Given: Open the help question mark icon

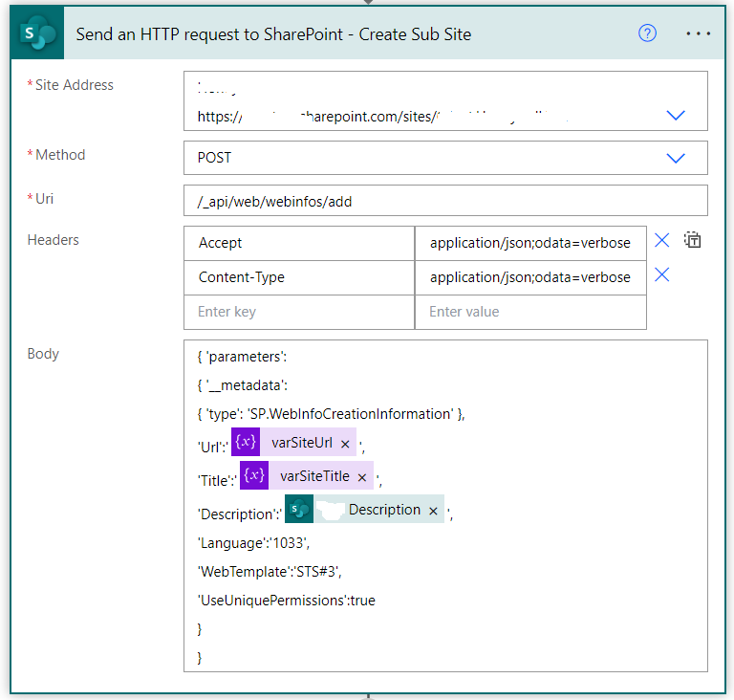Looking at the screenshot, I should (x=647, y=33).
